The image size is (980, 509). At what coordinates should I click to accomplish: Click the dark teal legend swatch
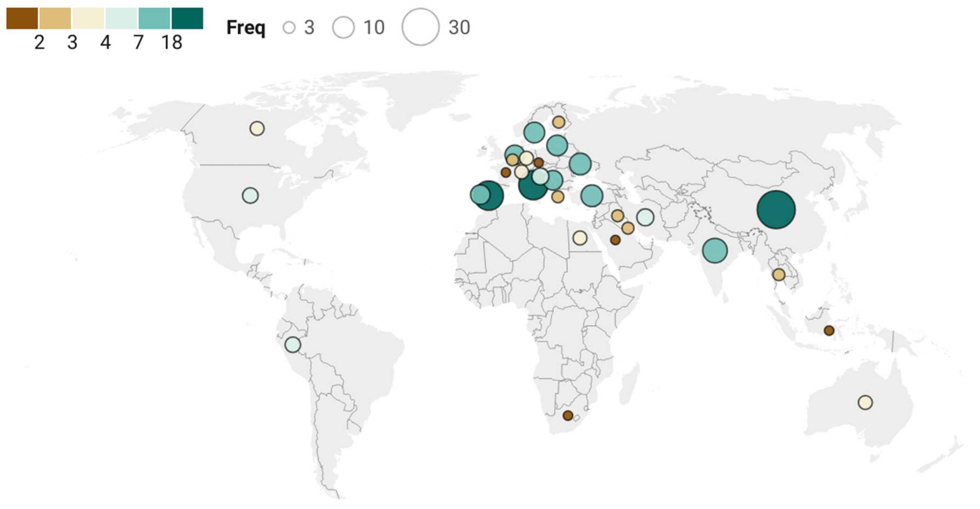point(187,18)
